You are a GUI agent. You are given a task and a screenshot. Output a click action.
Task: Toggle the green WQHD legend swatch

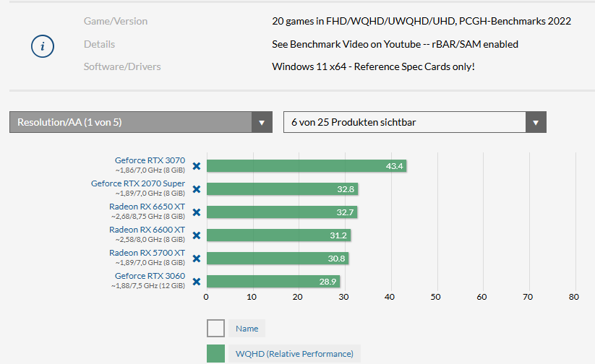click(215, 353)
